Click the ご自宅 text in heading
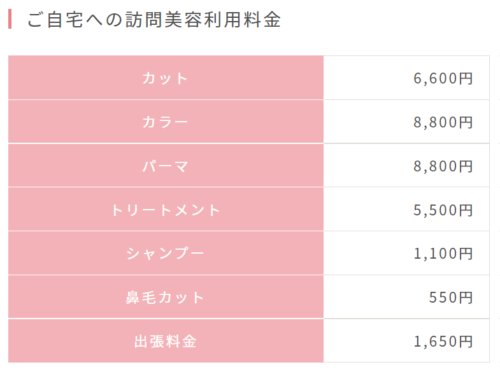 (x=55, y=20)
